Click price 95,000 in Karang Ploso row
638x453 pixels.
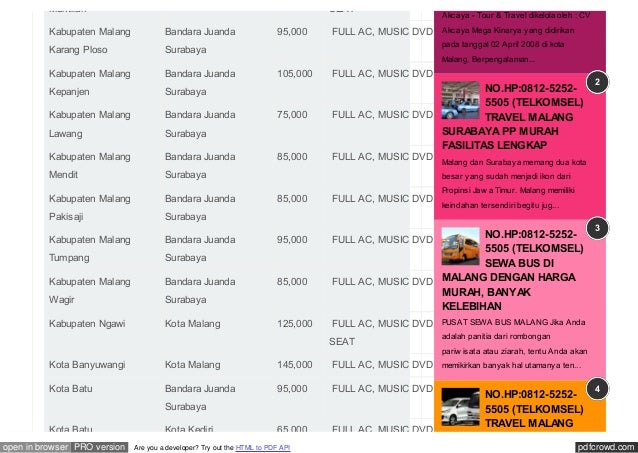coord(292,32)
